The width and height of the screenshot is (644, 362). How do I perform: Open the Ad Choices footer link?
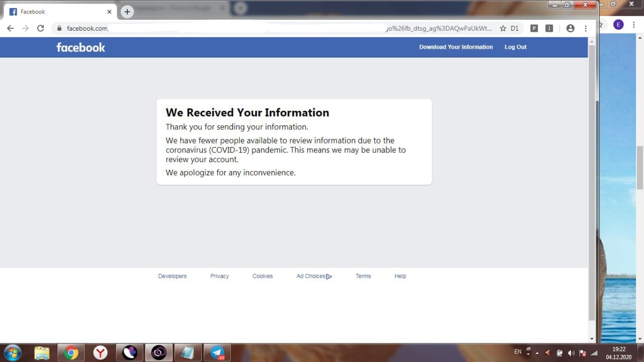314,276
